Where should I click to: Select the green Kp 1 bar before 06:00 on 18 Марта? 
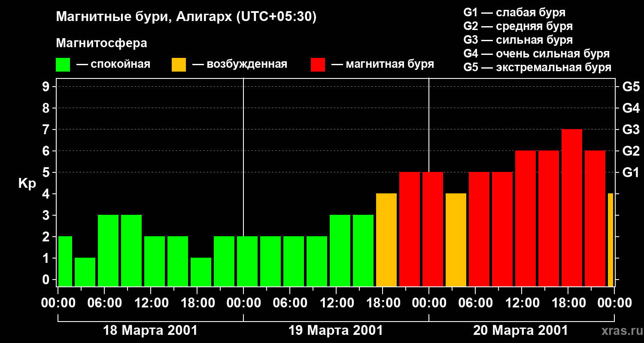point(85,272)
